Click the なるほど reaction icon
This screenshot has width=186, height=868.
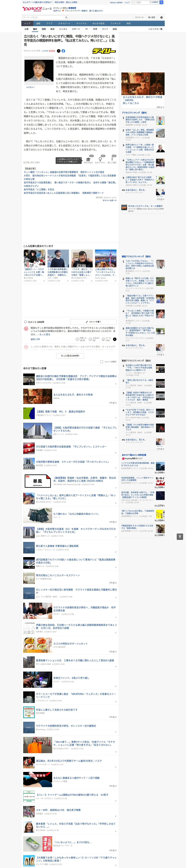pos(91,339)
